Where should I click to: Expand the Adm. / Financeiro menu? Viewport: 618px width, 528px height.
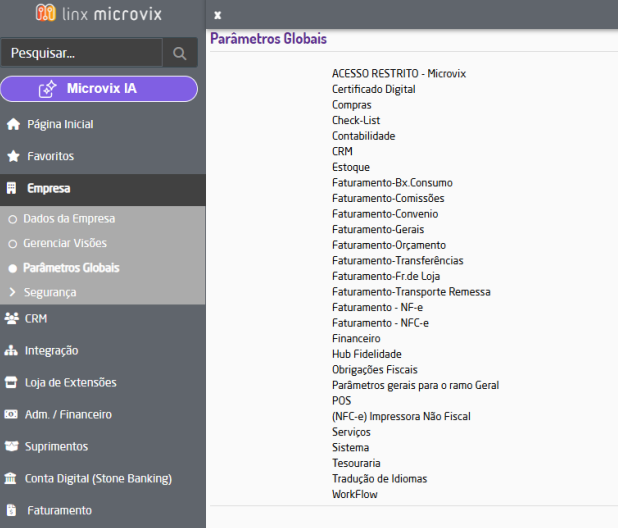68,414
